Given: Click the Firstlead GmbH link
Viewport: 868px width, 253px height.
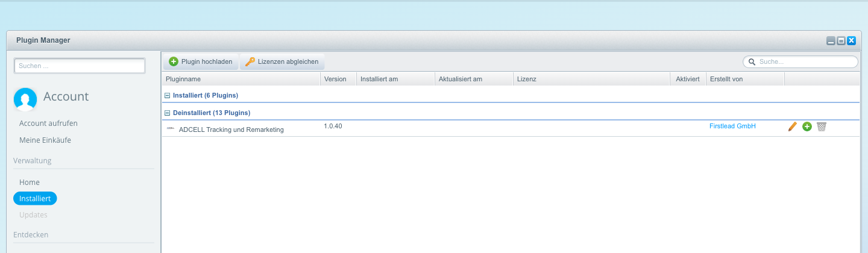Looking at the screenshot, I should 732,126.
